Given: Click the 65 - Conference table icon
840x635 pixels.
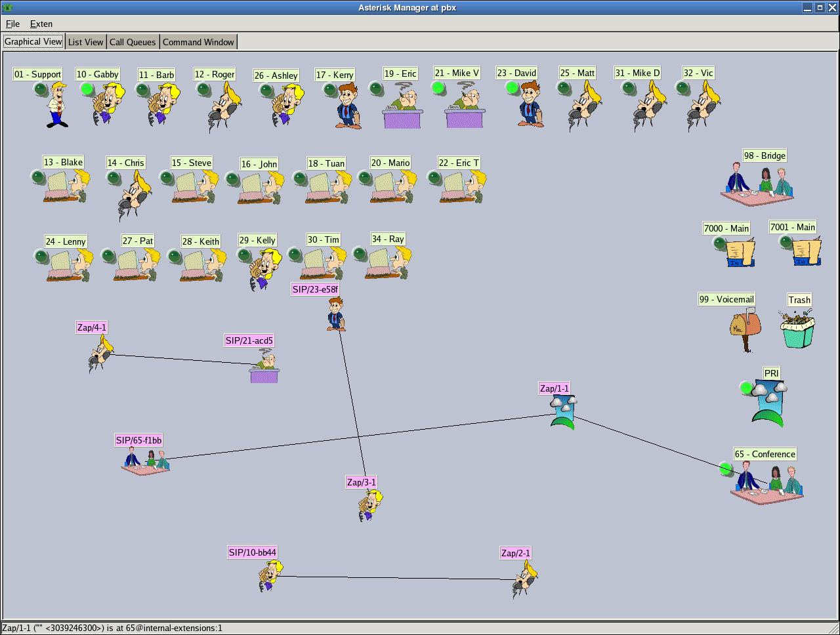Looking at the screenshot, I should 766,484.
